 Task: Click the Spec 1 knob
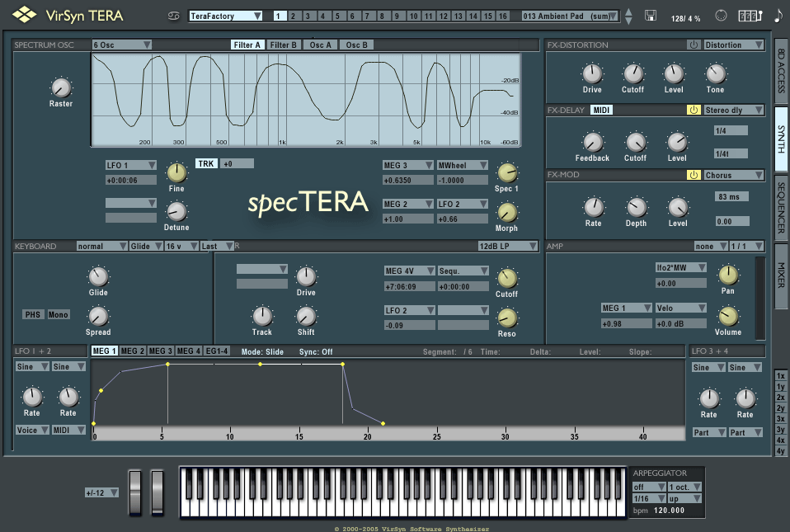coord(507,173)
